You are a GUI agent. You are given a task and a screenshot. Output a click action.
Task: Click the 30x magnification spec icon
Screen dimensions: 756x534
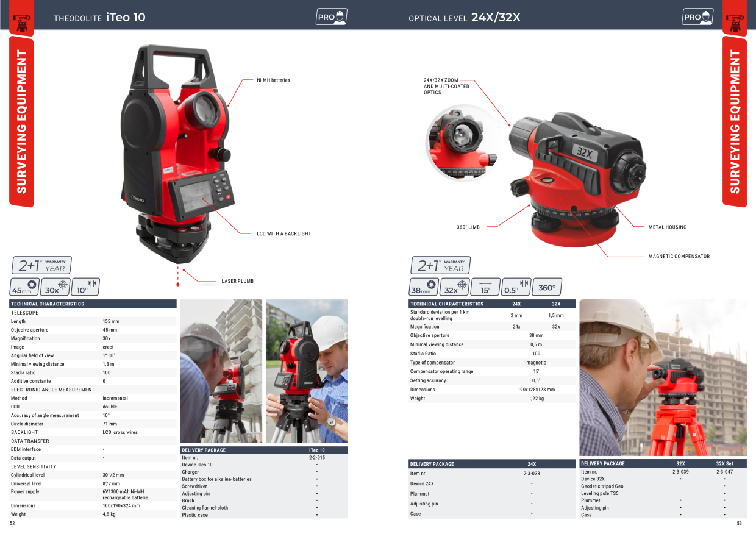pyautogui.click(x=55, y=287)
